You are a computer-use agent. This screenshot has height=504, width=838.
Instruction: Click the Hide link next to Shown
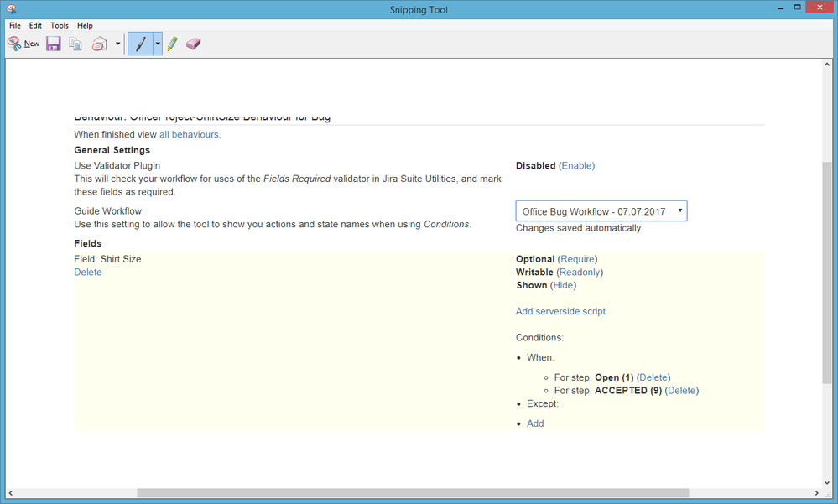click(x=564, y=285)
